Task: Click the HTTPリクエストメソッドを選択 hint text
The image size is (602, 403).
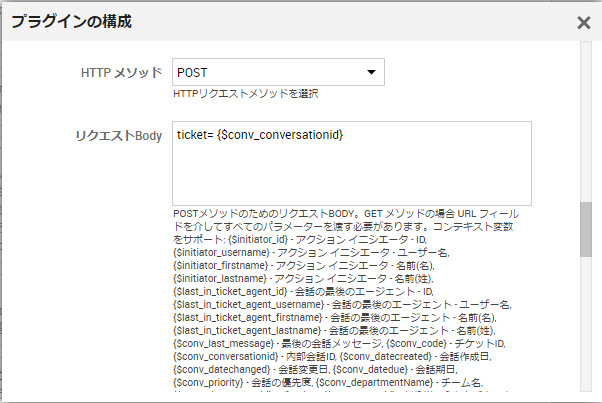Action: click(246, 94)
